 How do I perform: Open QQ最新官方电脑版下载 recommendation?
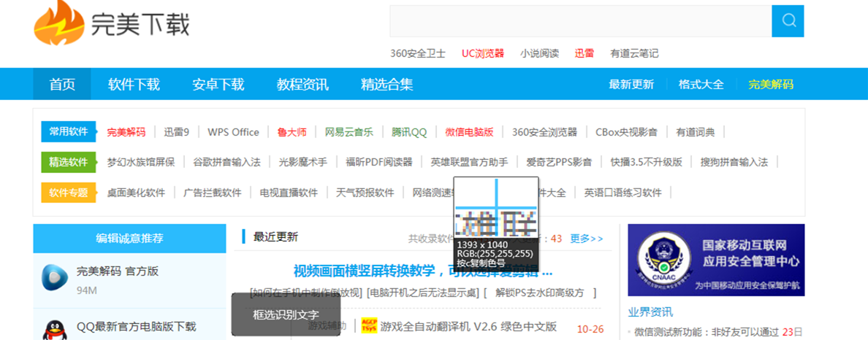(137, 326)
